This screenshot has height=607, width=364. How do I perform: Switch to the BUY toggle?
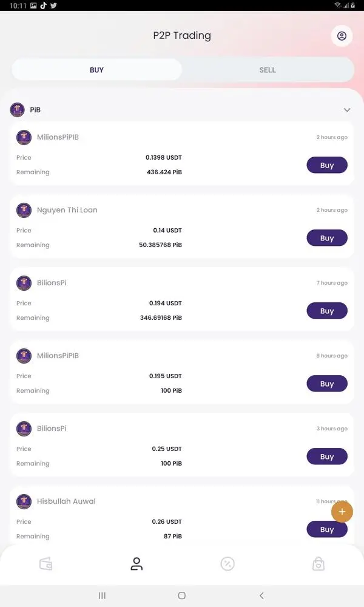(96, 70)
